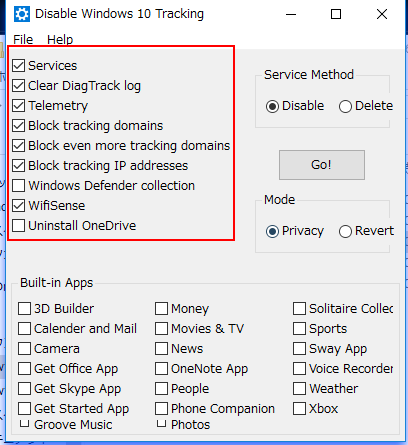Click the Go! button

pyautogui.click(x=322, y=165)
